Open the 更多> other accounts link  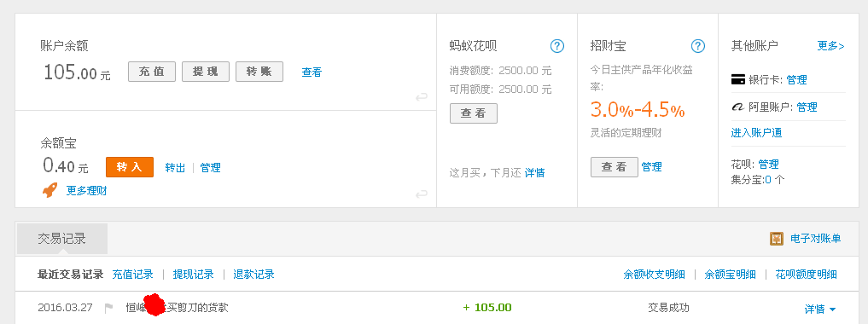coord(831,46)
